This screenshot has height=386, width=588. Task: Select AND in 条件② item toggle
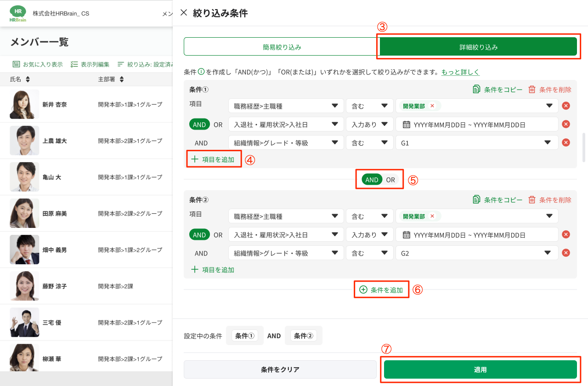199,235
